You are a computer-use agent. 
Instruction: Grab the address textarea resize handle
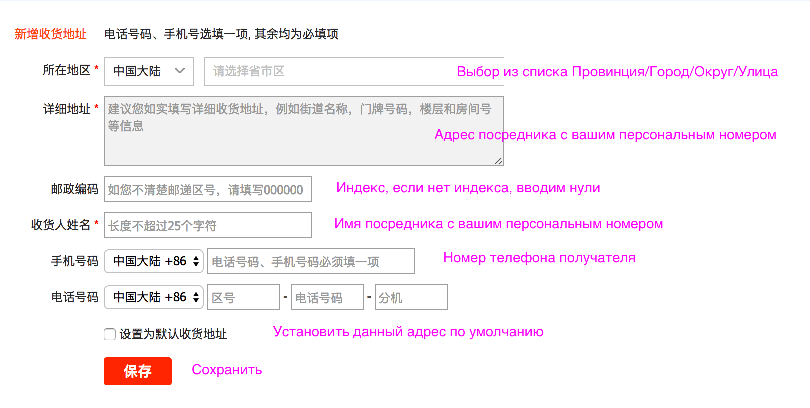pyautogui.click(x=498, y=160)
